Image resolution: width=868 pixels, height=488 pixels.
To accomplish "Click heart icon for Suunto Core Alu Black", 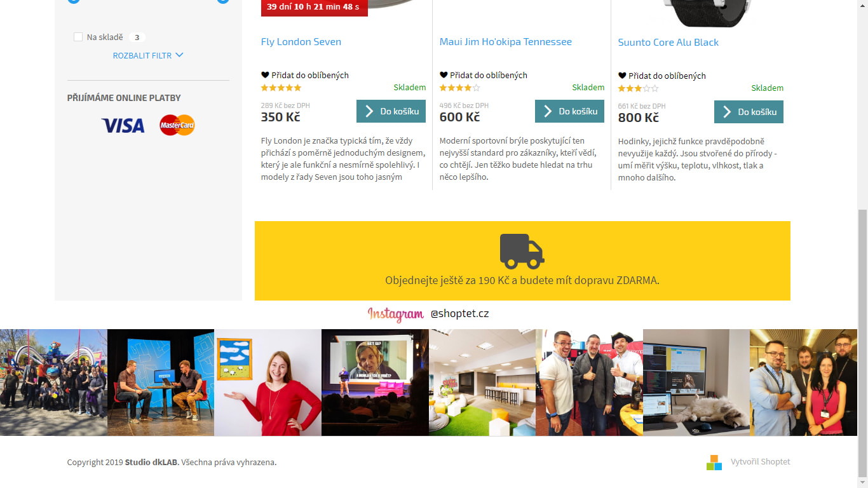I will tap(622, 76).
